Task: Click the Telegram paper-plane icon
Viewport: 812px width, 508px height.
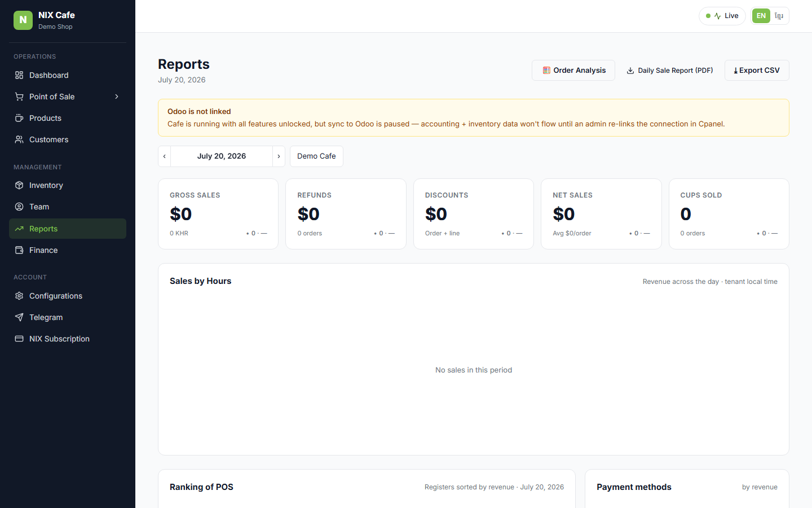Action: [x=19, y=317]
